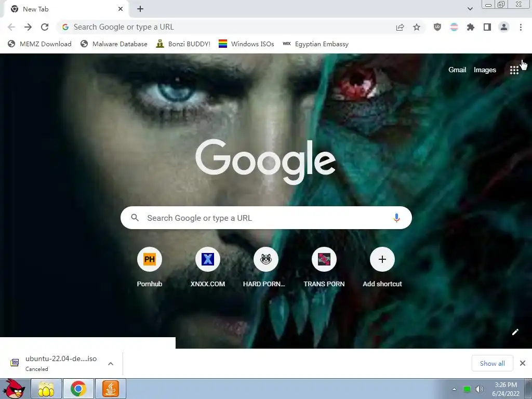Click Show all downloads button
532x399 pixels.
click(x=493, y=363)
